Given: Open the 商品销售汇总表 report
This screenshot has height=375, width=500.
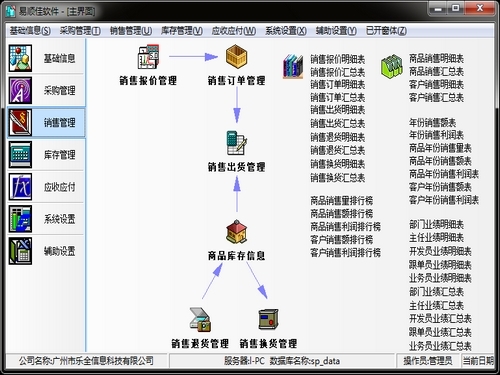Looking at the screenshot, I should click(436, 71).
